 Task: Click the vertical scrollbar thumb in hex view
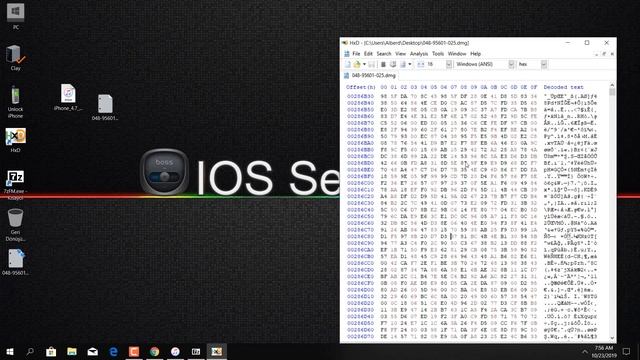(x=612, y=92)
